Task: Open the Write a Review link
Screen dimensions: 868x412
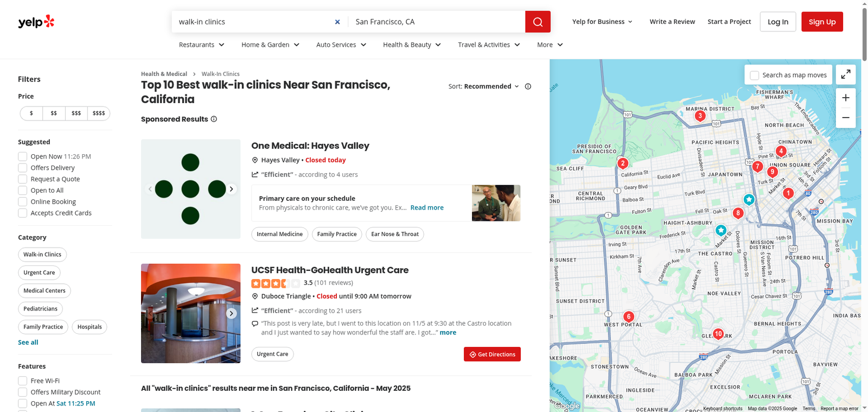Action: 672,22
